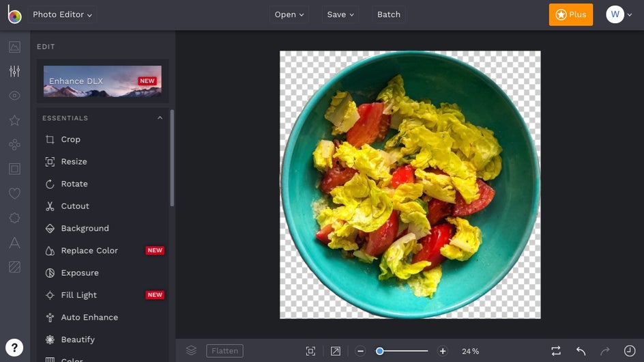
Task: Open the Image Manager sidebar icon
Action: [14, 47]
